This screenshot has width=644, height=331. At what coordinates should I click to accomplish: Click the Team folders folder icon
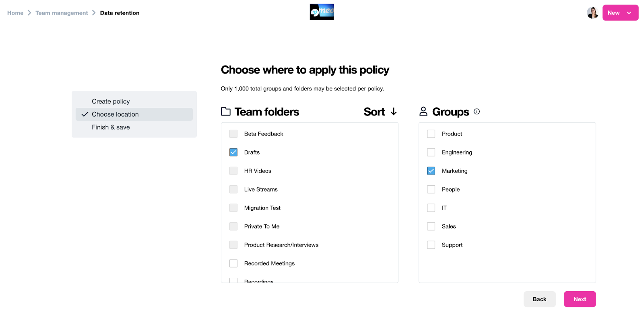click(x=226, y=112)
